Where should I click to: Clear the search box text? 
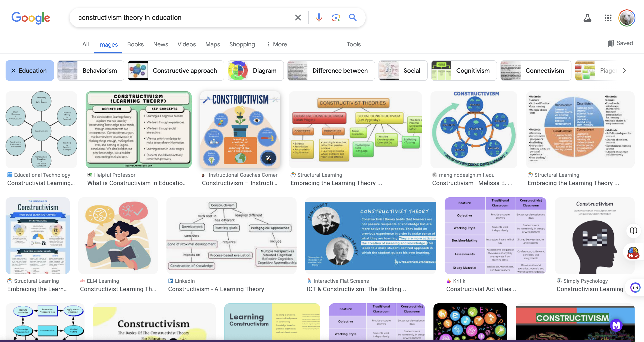(x=298, y=18)
